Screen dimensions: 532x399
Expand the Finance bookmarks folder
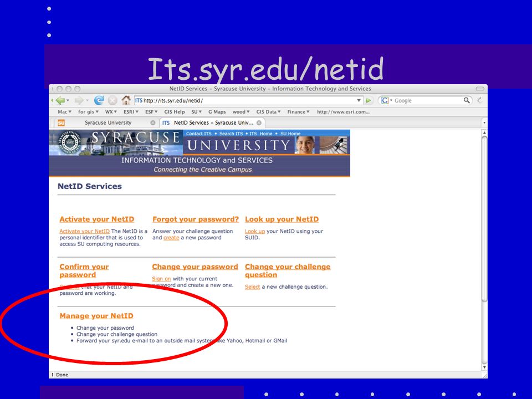click(298, 111)
